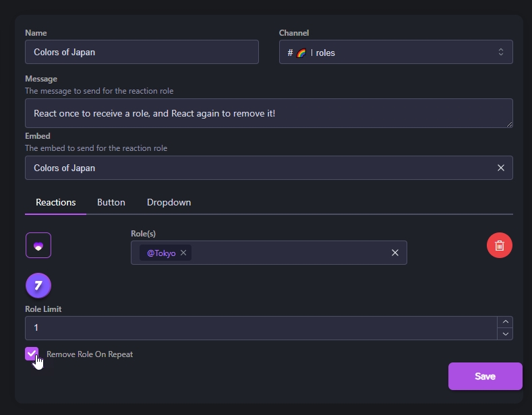Switch to the Button tab
This screenshot has height=415, width=532.
click(111, 202)
